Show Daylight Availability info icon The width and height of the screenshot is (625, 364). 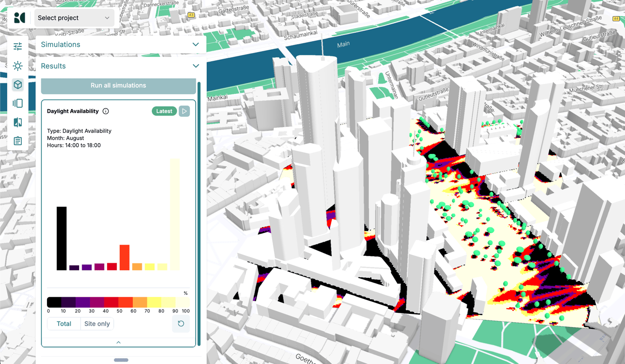click(106, 111)
